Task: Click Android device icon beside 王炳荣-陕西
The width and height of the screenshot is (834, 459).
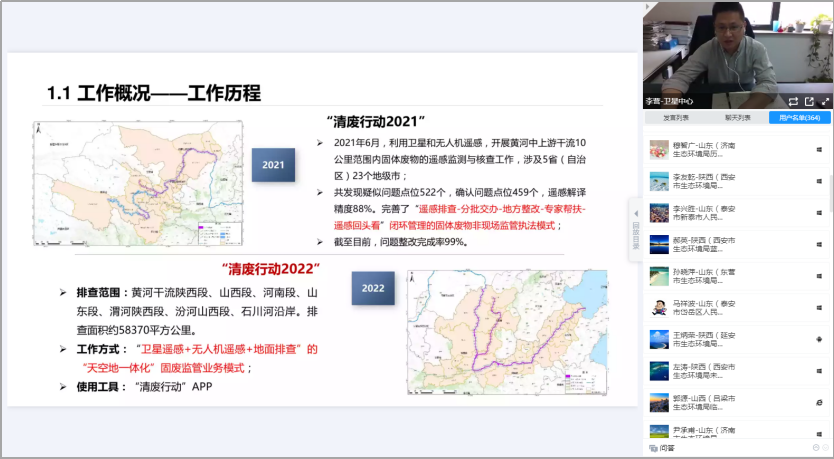Action: [x=818, y=338]
